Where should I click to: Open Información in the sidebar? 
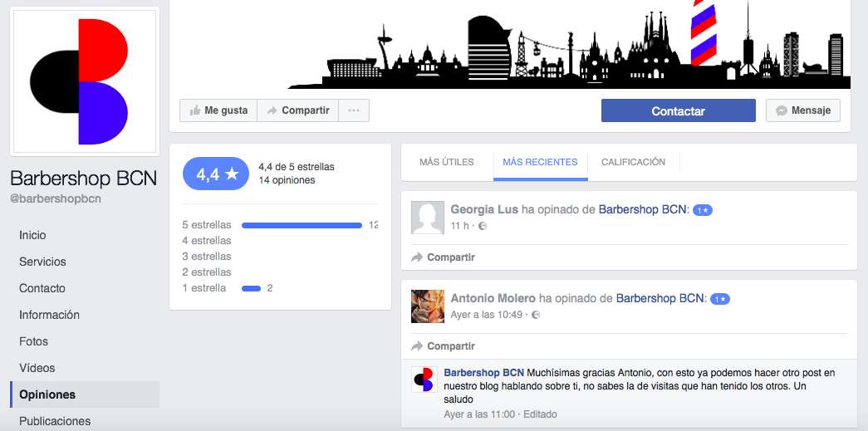(x=49, y=315)
